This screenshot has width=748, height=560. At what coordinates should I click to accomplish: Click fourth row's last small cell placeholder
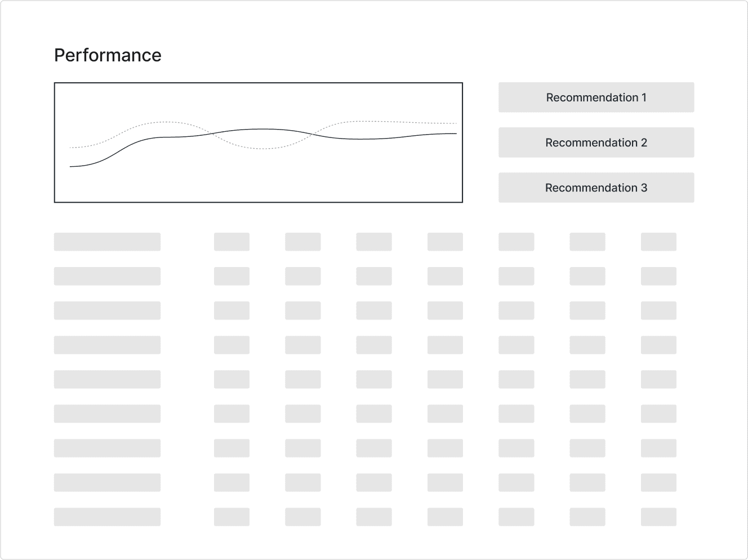tap(658, 345)
